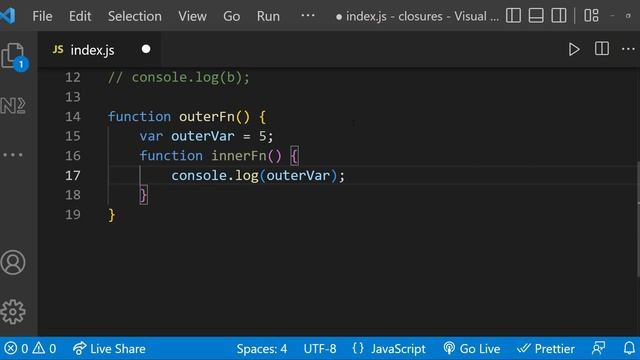
Task: Click the innerFn function name
Action: point(238,156)
